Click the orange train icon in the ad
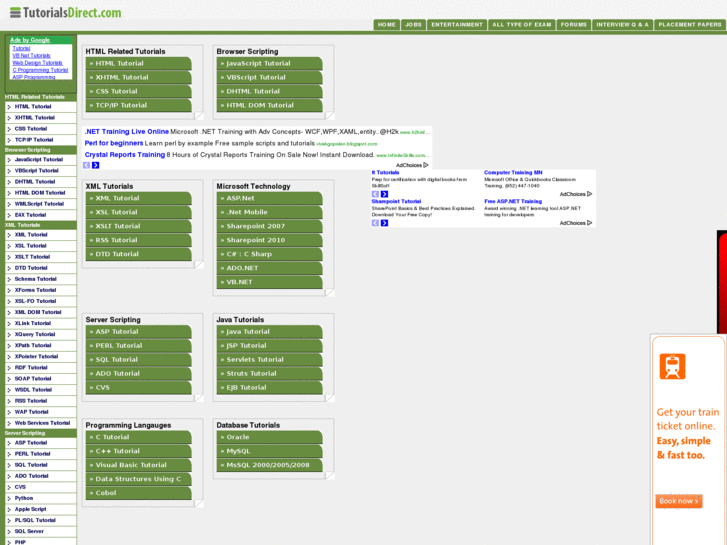This screenshot has height=545, width=727. click(672, 366)
